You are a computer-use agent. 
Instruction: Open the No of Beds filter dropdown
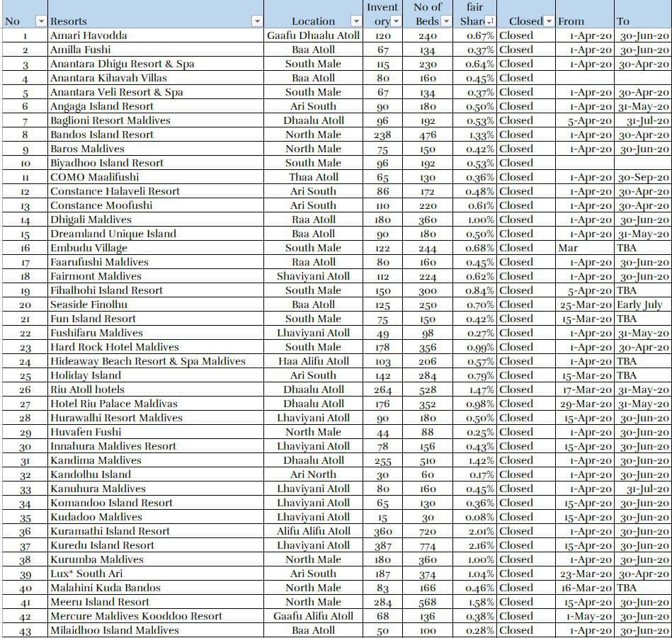446,21
